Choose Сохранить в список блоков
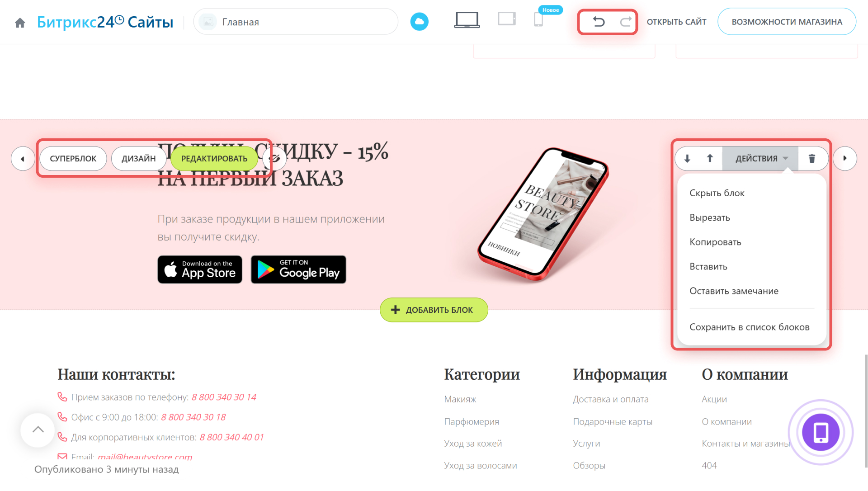 pyautogui.click(x=750, y=327)
